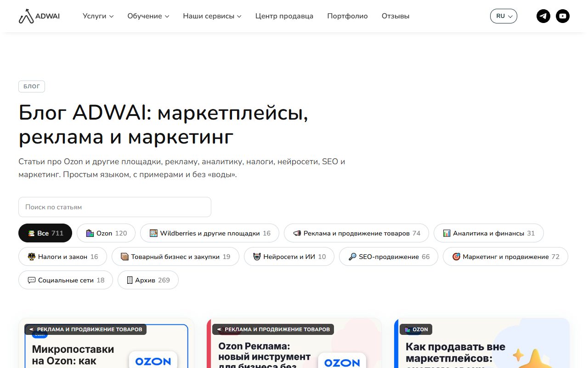Click the Поиск по статьям search field
This screenshot has width=588, height=368.
pyautogui.click(x=115, y=207)
